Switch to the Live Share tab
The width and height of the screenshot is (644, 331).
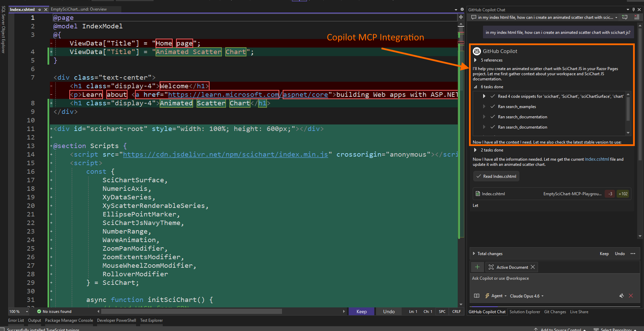(x=579, y=312)
